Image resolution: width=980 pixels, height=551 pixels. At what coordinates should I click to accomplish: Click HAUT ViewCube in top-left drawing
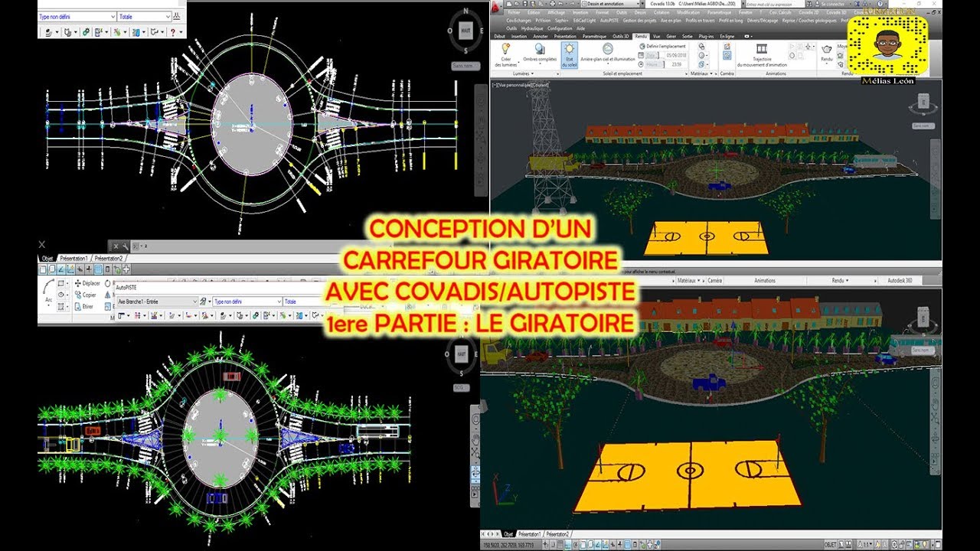coord(465,30)
